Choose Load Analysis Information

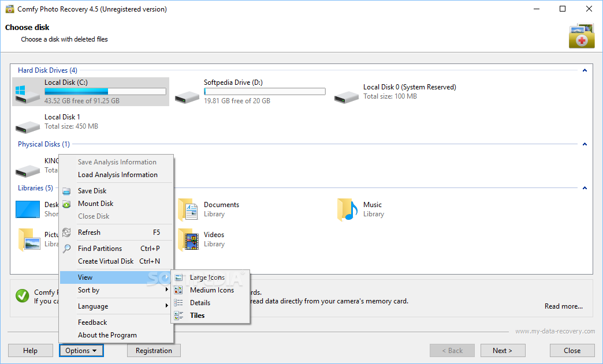click(x=117, y=175)
